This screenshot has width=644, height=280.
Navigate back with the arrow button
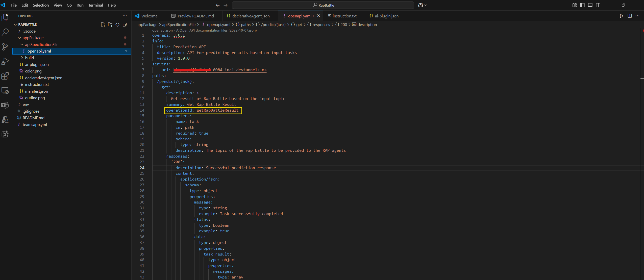pos(217,5)
